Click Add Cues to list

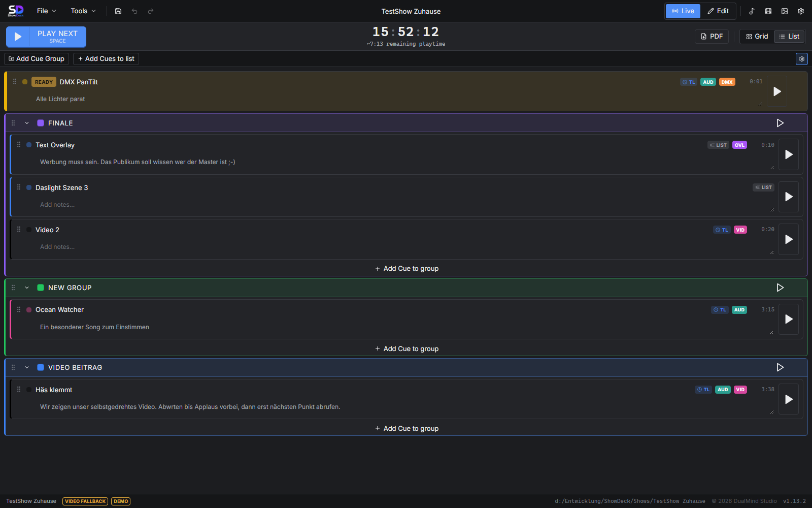(106, 59)
